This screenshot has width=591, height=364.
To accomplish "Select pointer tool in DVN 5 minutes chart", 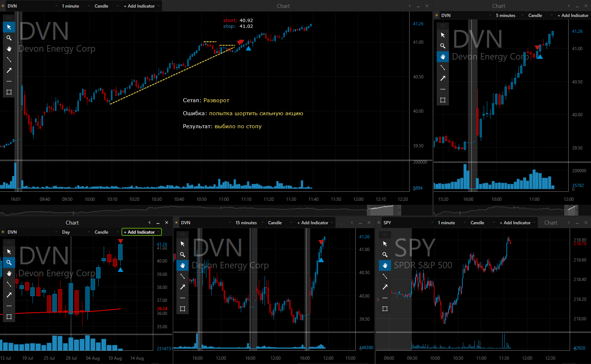I will click(x=443, y=35).
